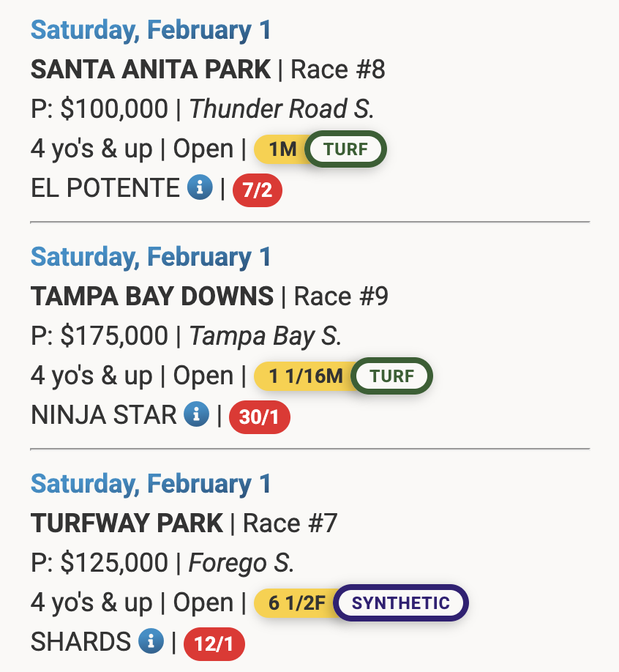Click the 6 1/2F distance badge

coord(295,603)
